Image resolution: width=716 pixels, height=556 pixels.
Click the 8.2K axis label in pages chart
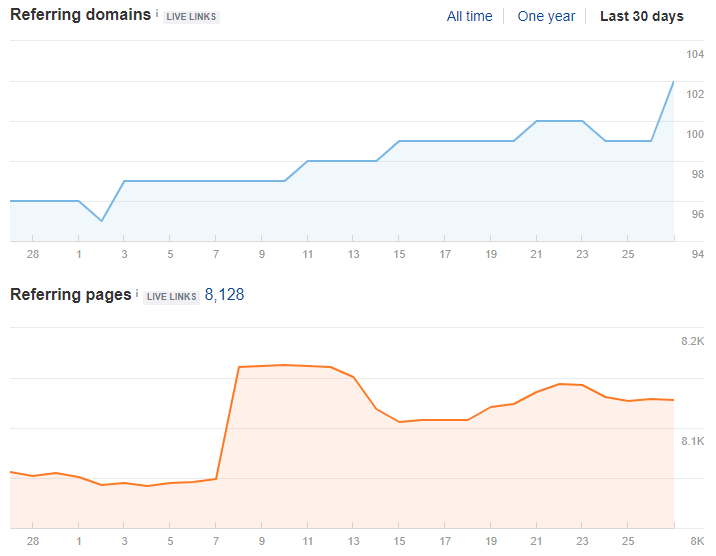pyautogui.click(x=692, y=341)
